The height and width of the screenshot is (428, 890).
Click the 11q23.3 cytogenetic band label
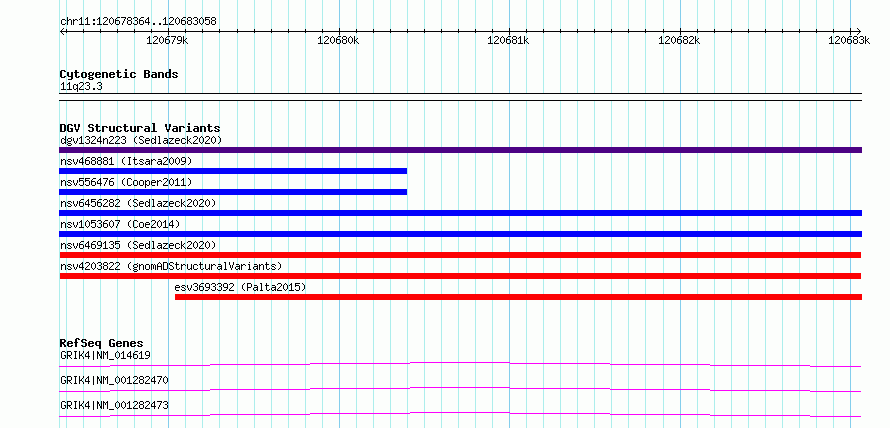[x=81, y=87]
